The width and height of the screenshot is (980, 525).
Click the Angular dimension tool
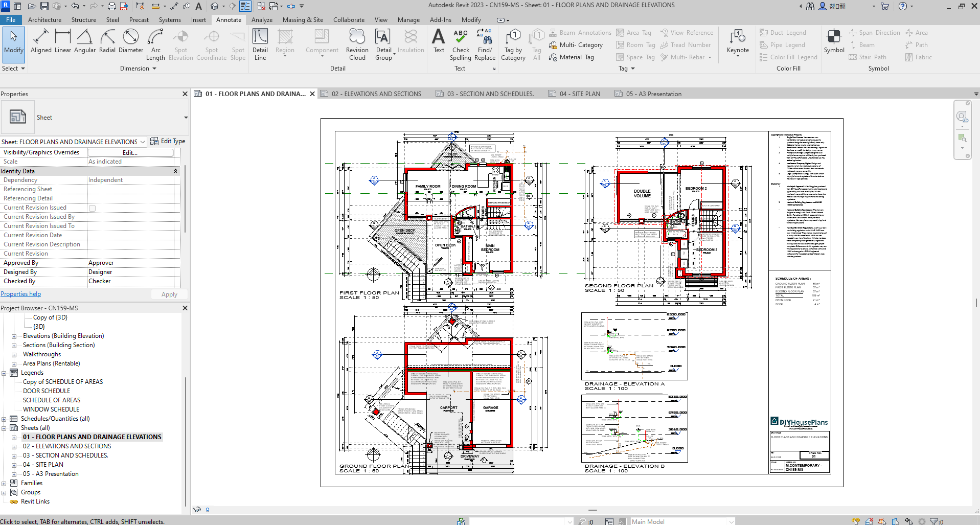click(84, 41)
